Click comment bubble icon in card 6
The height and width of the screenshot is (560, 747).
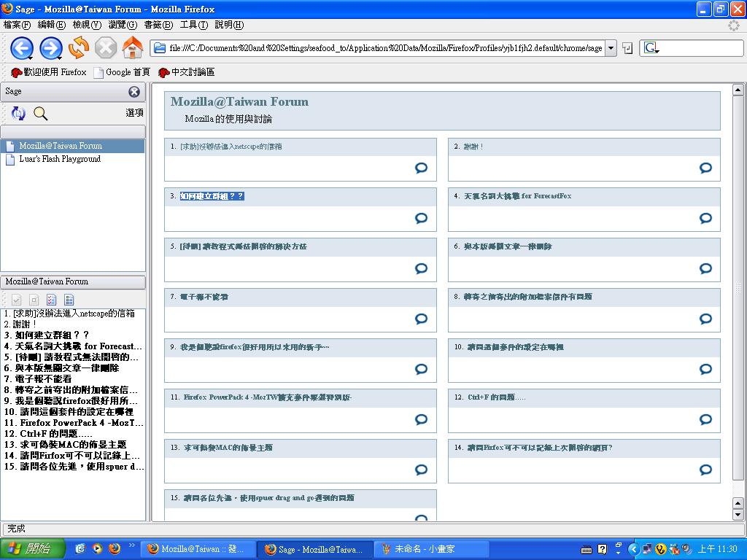pyautogui.click(x=705, y=268)
